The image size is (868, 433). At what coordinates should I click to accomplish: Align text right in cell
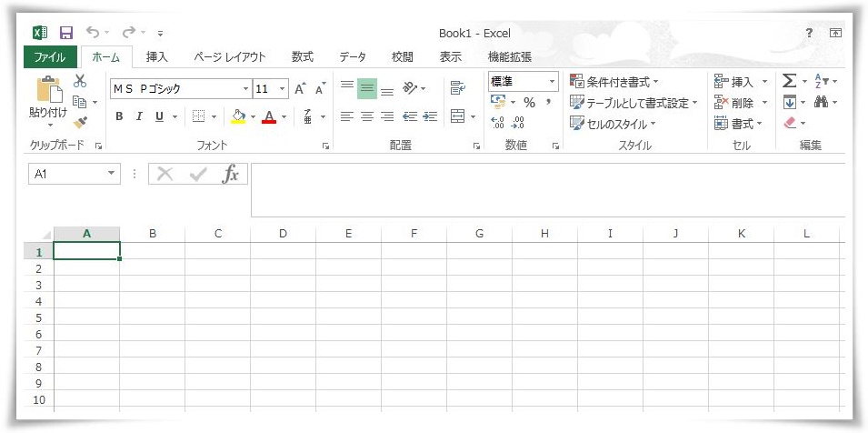click(387, 116)
